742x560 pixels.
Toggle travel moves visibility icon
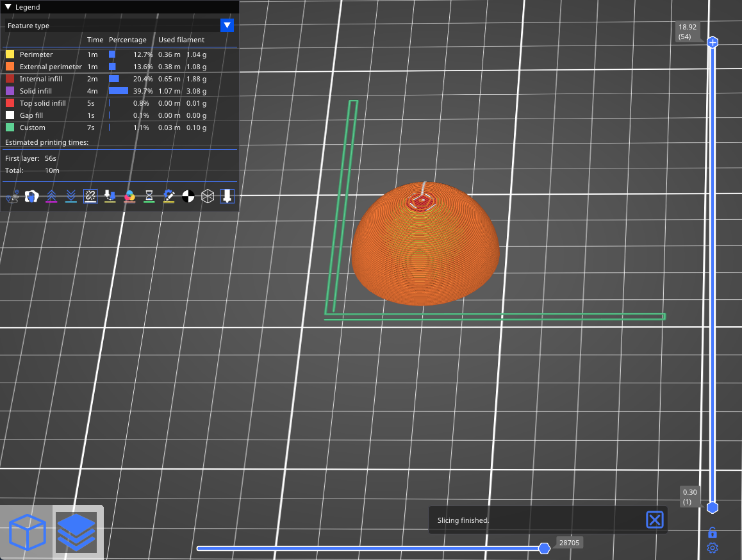[x=12, y=197]
